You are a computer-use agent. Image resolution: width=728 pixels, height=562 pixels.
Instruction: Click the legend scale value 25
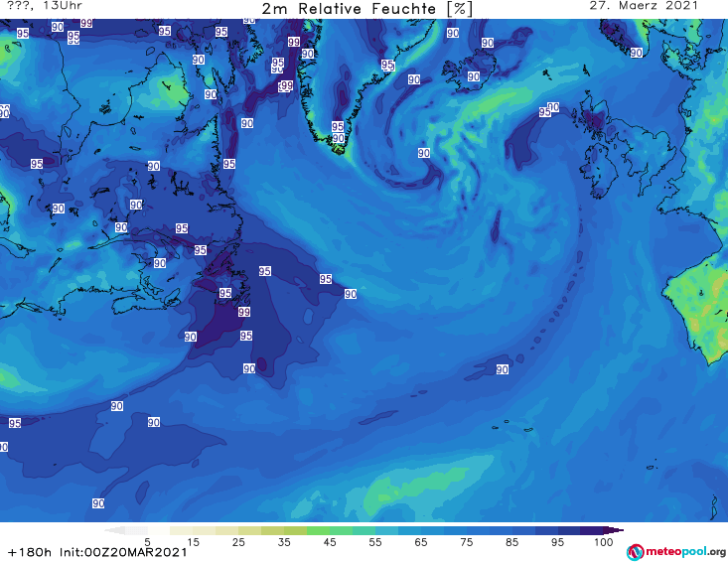(x=238, y=542)
